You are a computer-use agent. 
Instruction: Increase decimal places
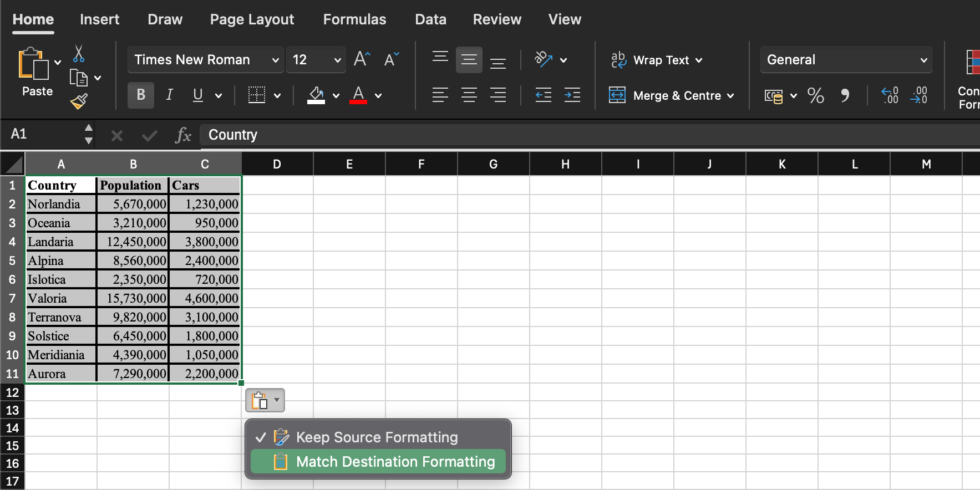point(890,95)
